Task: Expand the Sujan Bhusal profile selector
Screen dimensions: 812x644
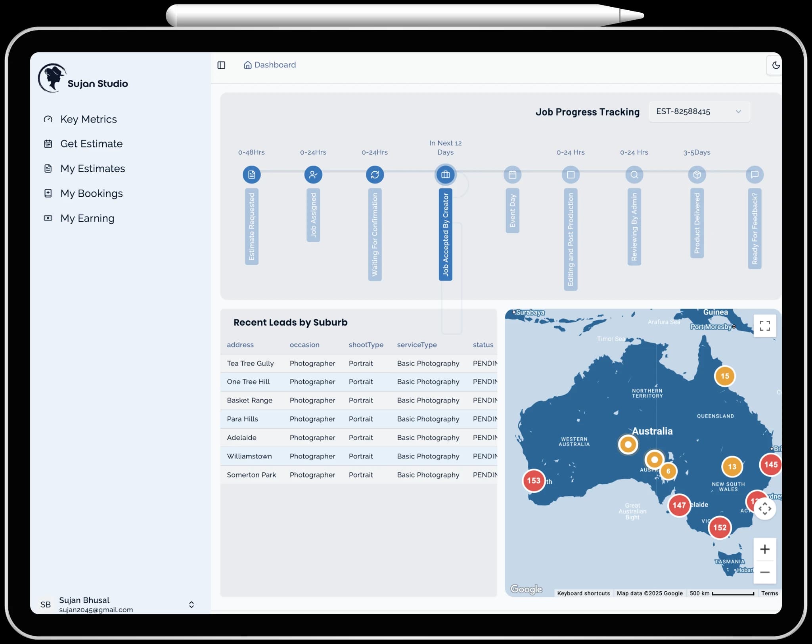Action: [x=192, y=604]
